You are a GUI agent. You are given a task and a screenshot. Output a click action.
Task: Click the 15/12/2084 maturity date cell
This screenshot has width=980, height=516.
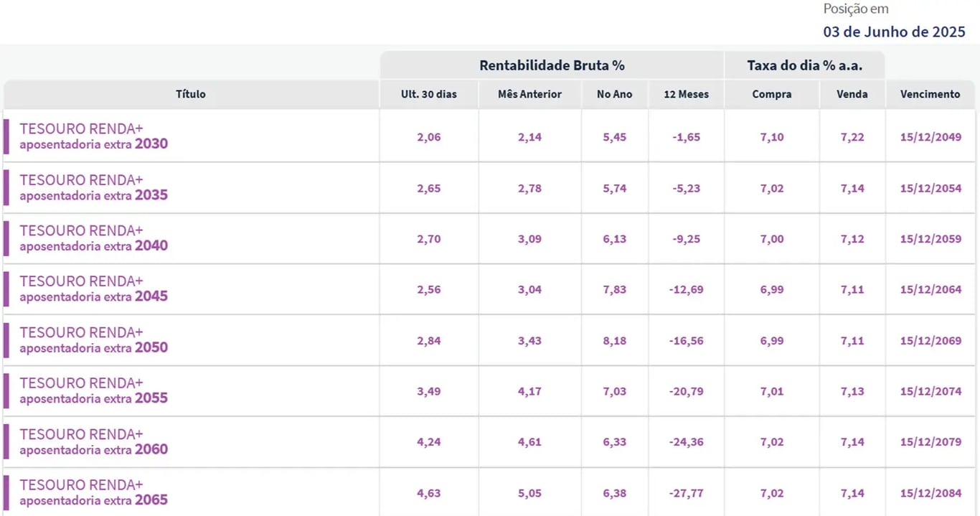point(930,493)
